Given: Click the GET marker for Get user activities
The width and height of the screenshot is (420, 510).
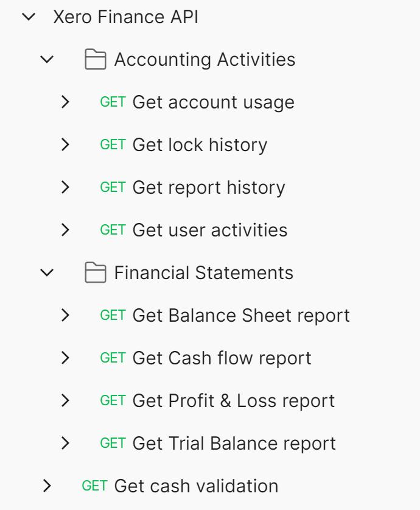Looking at the screenshot, I should pos(113,230).
